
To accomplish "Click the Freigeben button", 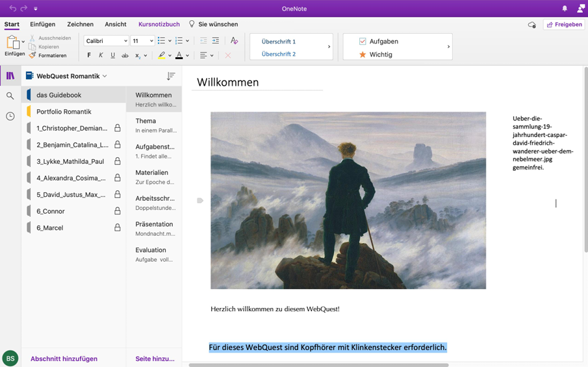I will [564, 24].
